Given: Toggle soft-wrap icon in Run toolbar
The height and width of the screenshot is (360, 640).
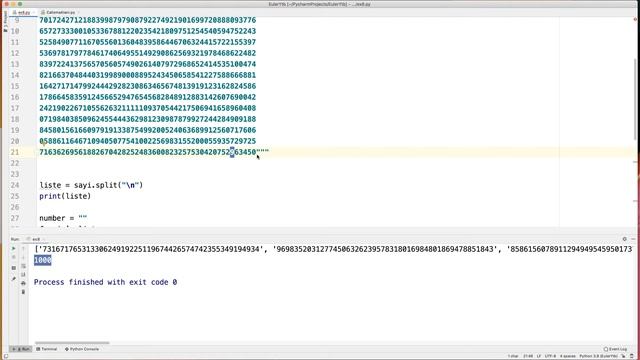Looking at the screenshot, I should [23, 266].
